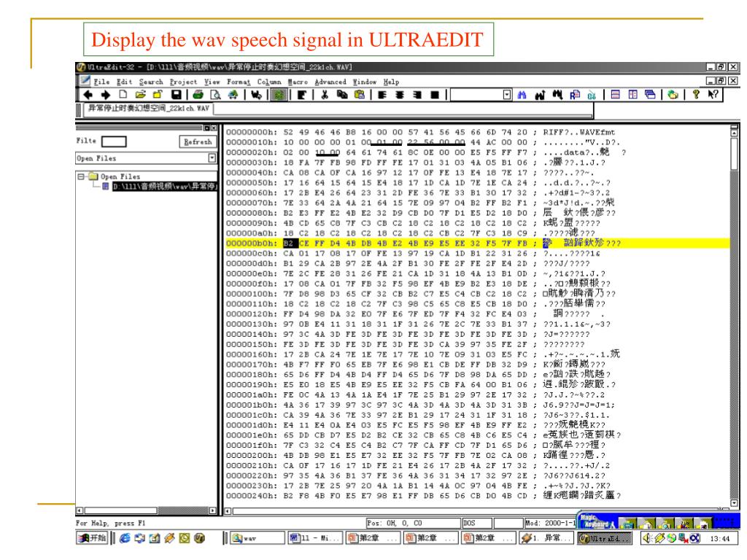Click the replace toolbar icon
The height and width of the screenshot is (560, 747).
tap(575, 95)
